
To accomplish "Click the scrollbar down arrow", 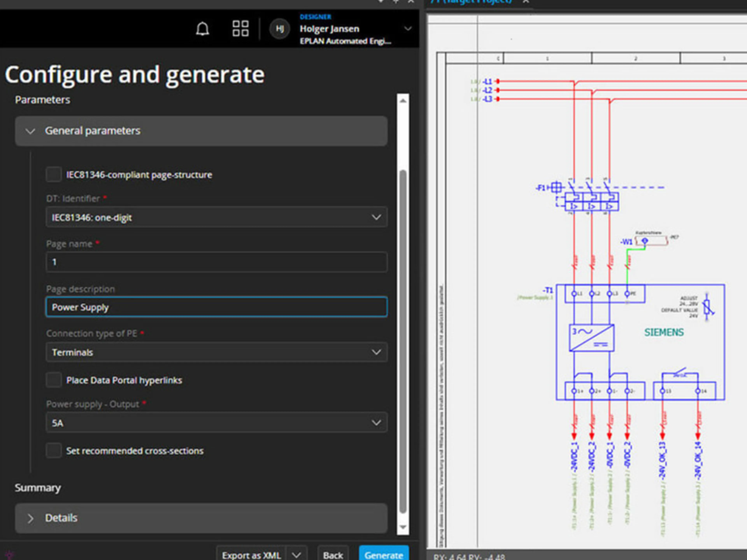I will (x=403, y=527).
